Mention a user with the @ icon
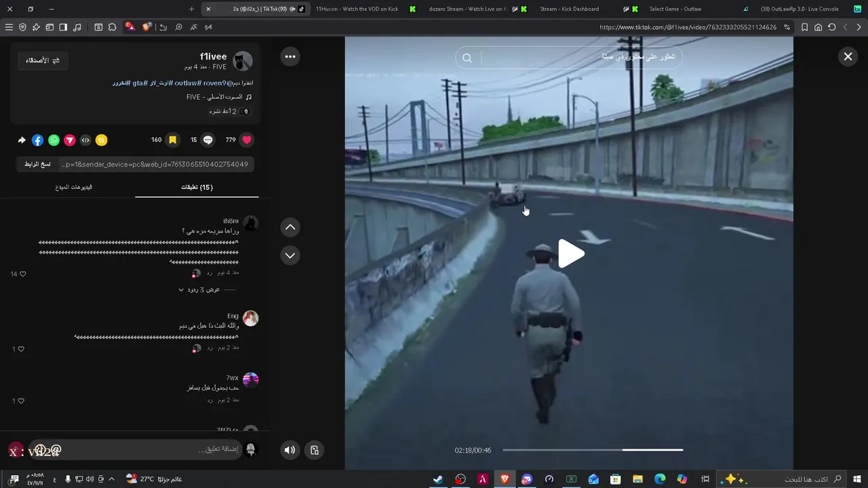This screenshot has height=488, width=868. [x=56, y=450]
